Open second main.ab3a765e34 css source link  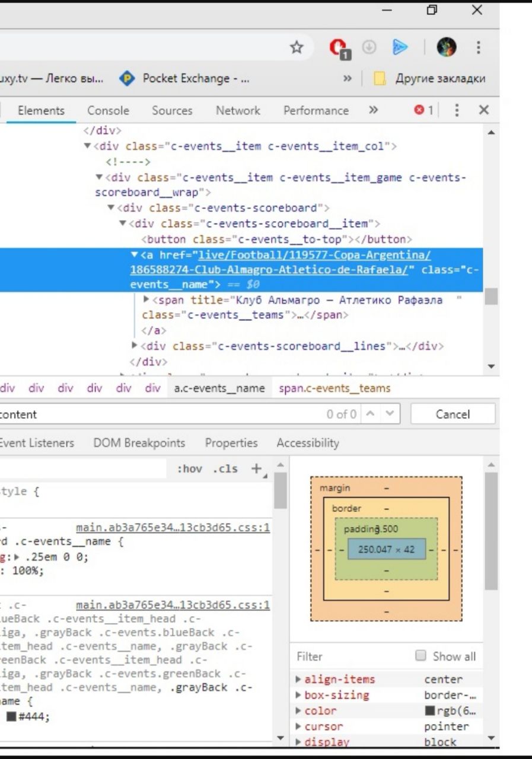173,605
